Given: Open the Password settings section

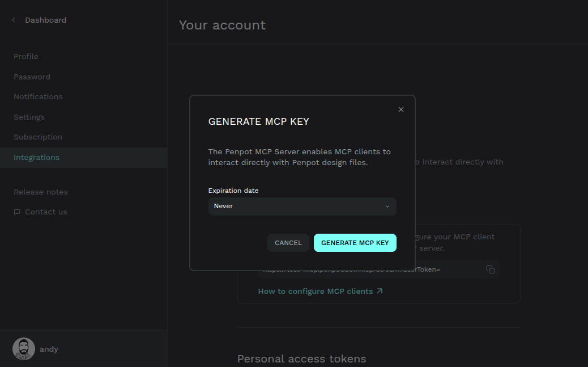Looking at the screenshot, I should point(32,77).
